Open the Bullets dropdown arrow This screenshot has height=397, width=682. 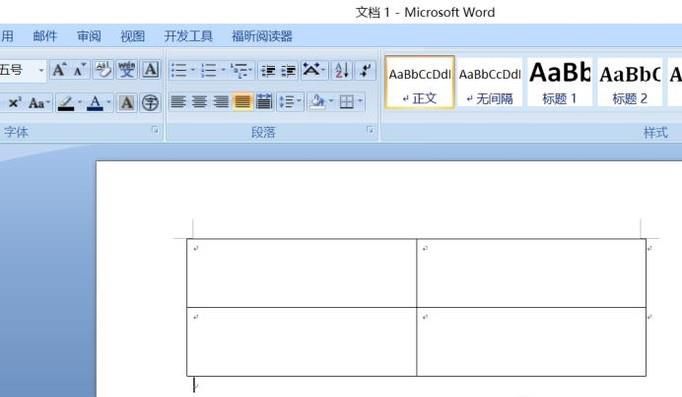[x=193, y=70]
